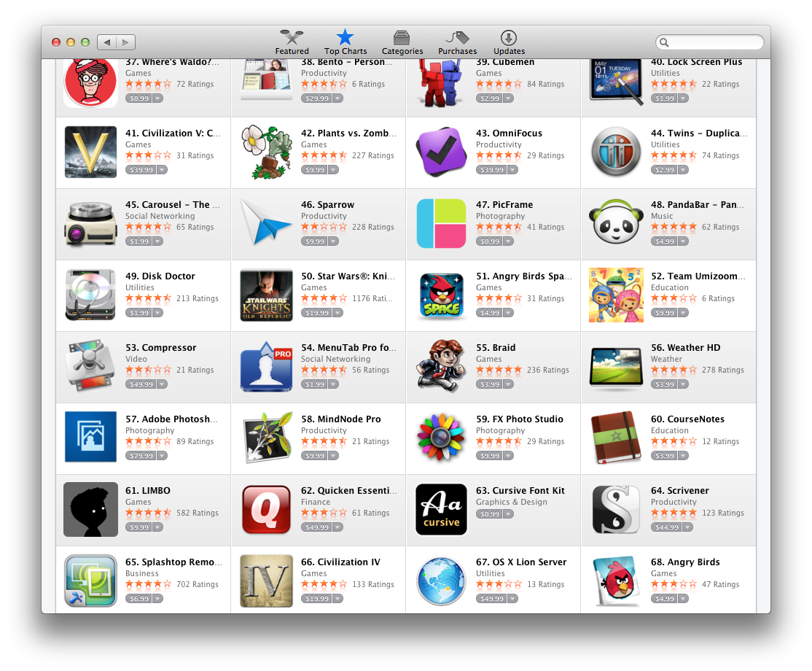
Task: Expand price dropdown arrow for Angry Birds
Action: coord(684,599)
